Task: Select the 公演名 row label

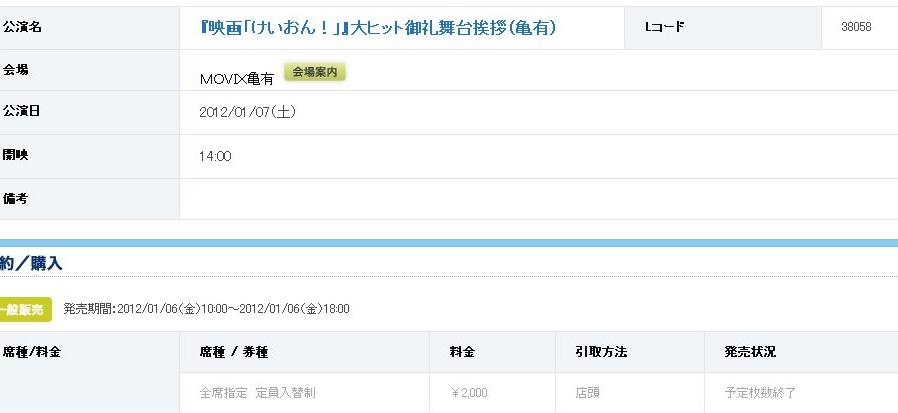Action: (21, 27)
